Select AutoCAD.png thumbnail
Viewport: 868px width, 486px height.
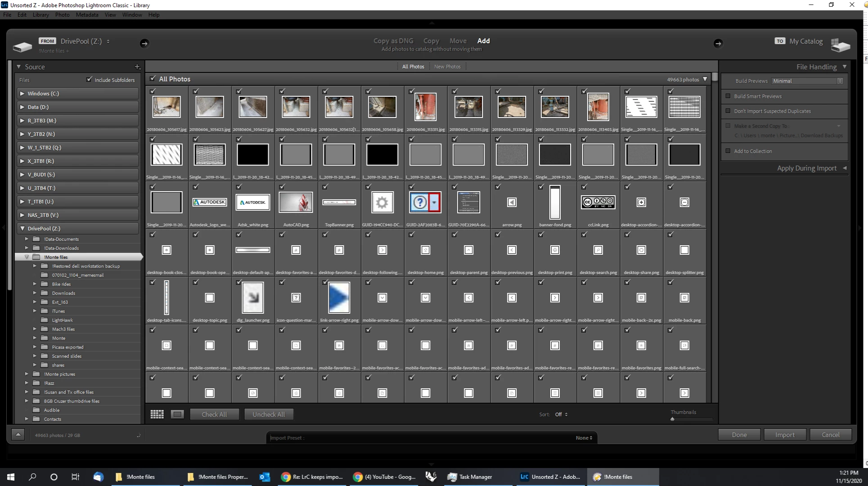(x=296, y=202)
